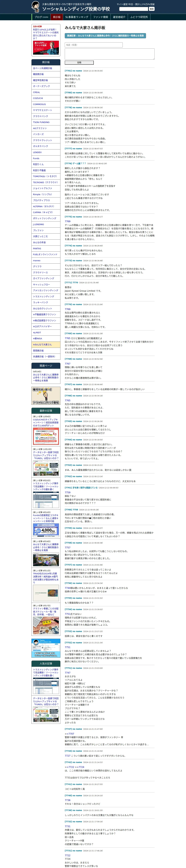Open COZUCHI board link
Screen dimensions: 186x868
point(46,98)
